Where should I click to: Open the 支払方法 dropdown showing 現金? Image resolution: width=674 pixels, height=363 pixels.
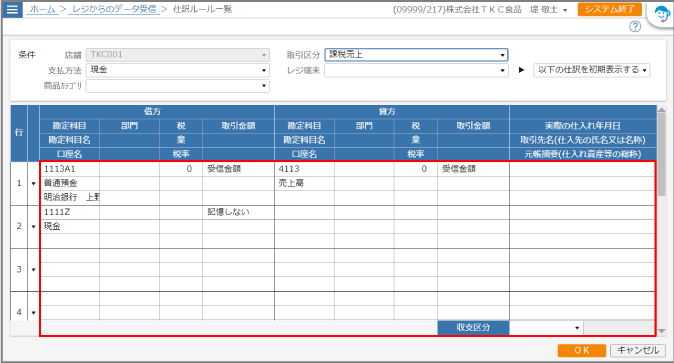[178, 70]
